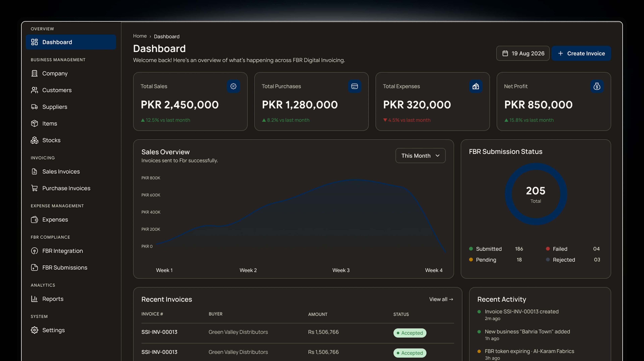The width and height of the screenshot is (644, 361).
Task: Open Expenses menu entry
Action: click(x=71, y=219)
